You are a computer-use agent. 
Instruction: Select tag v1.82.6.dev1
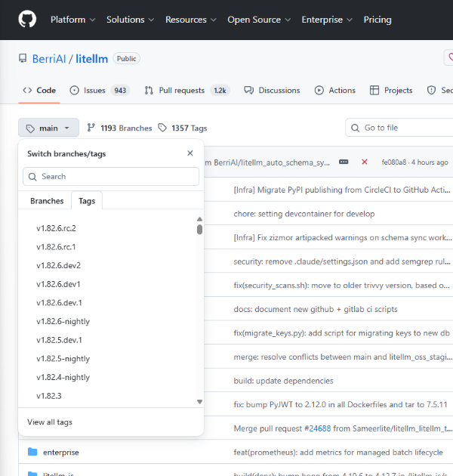point(58,284)
